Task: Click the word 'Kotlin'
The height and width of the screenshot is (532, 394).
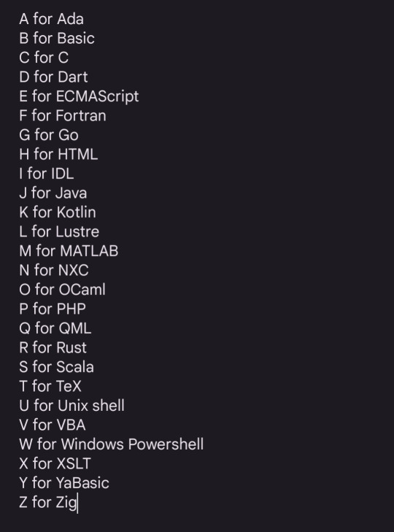Action: (77, 212)
